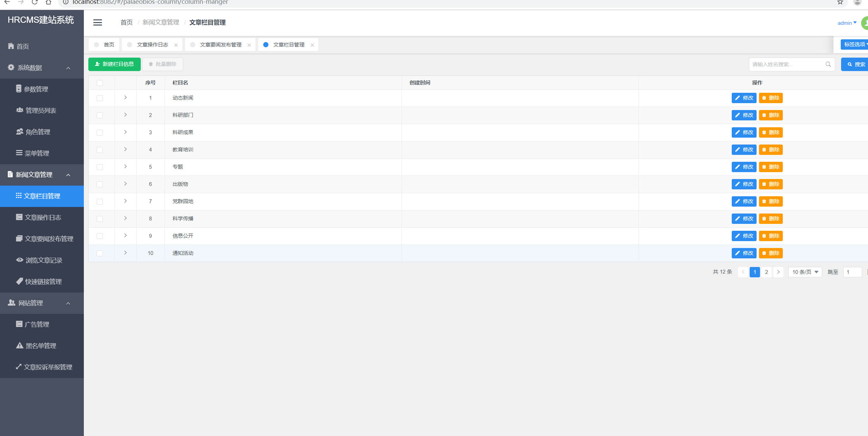Viewport: 868px width, 436px height.
Task: Check the select-all checkbox in table header
Action: click(x=100, y=83)
